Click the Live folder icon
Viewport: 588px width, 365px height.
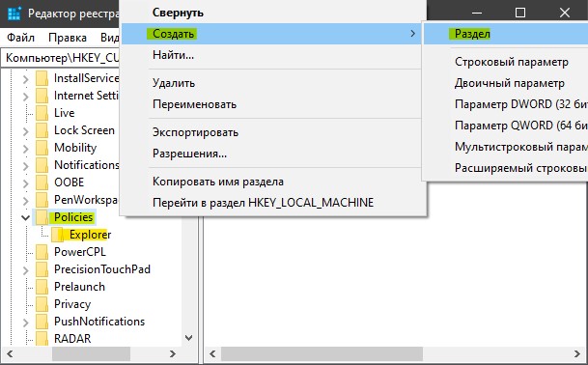coord(42,113)
